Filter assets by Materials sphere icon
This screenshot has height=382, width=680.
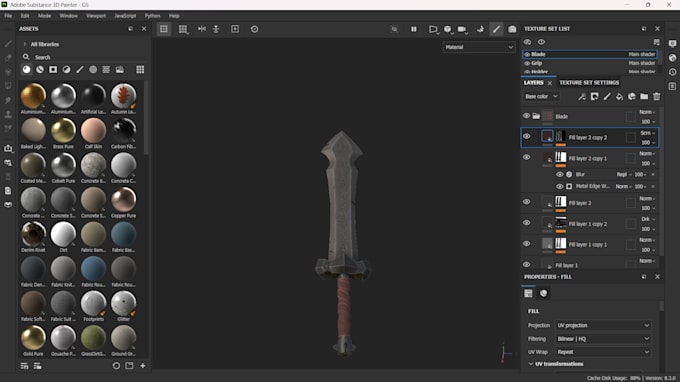[x=26, y=69]
